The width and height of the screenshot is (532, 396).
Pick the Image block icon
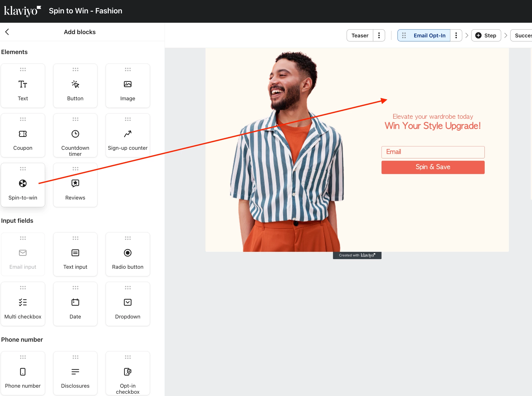coord(128,84)
